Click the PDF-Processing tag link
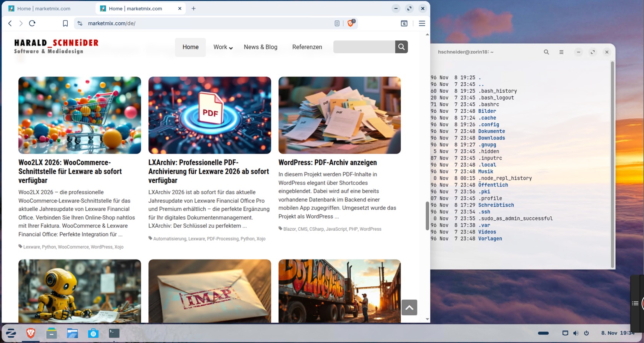This screenshot has width=644, height=343. coord(223,239)
